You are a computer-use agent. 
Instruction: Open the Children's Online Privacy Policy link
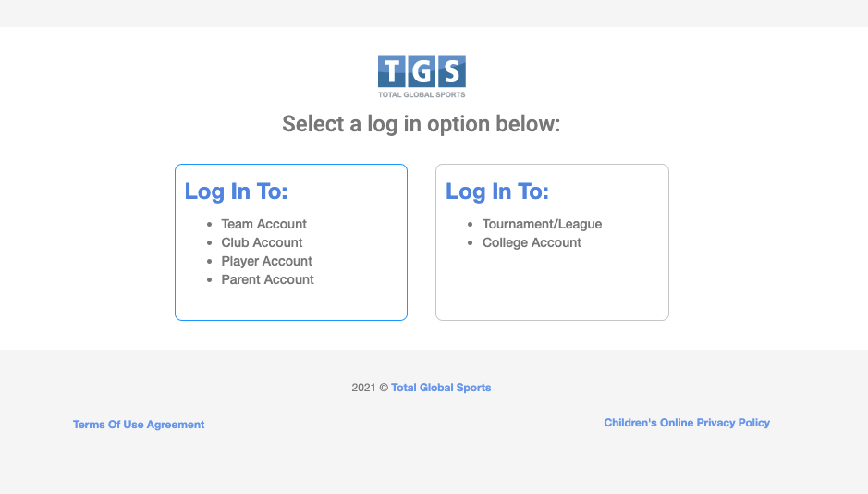(x=687, y=423)
